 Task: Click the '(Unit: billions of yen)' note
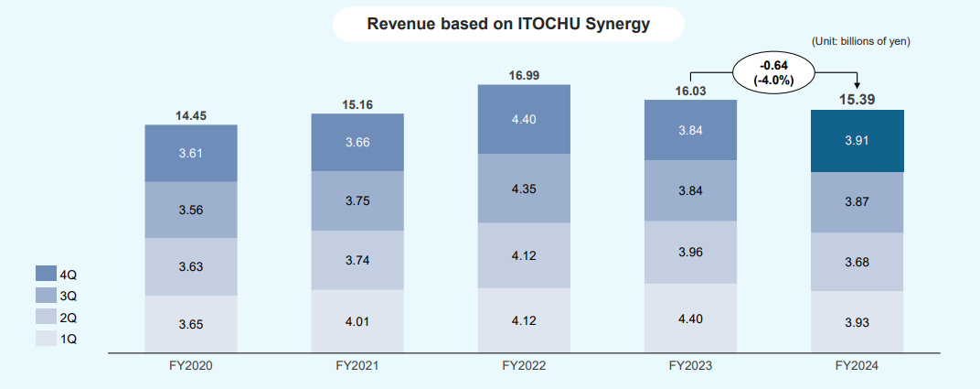(861, 41)
